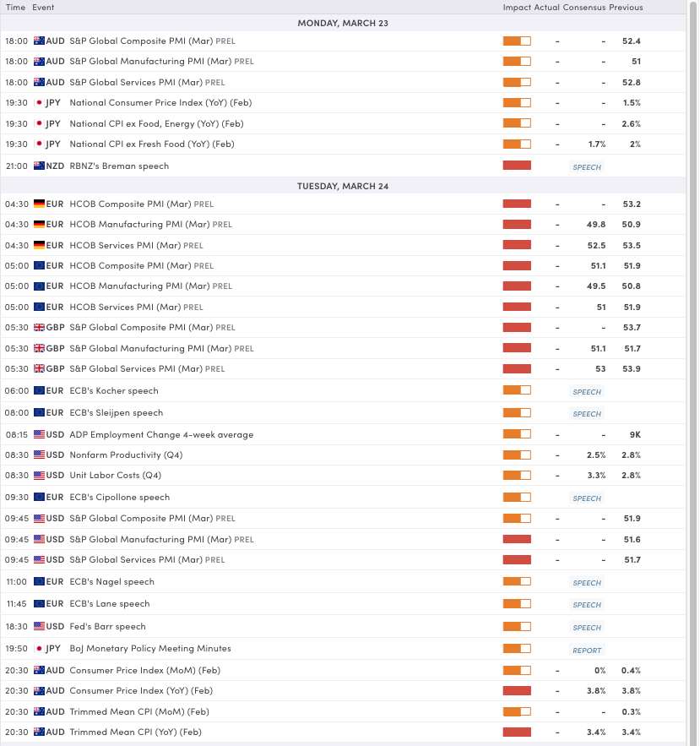Click previous value 53.7 for GBP Composite PMI
This screenshot has width=700, height=746.
[x=632, y=327]
